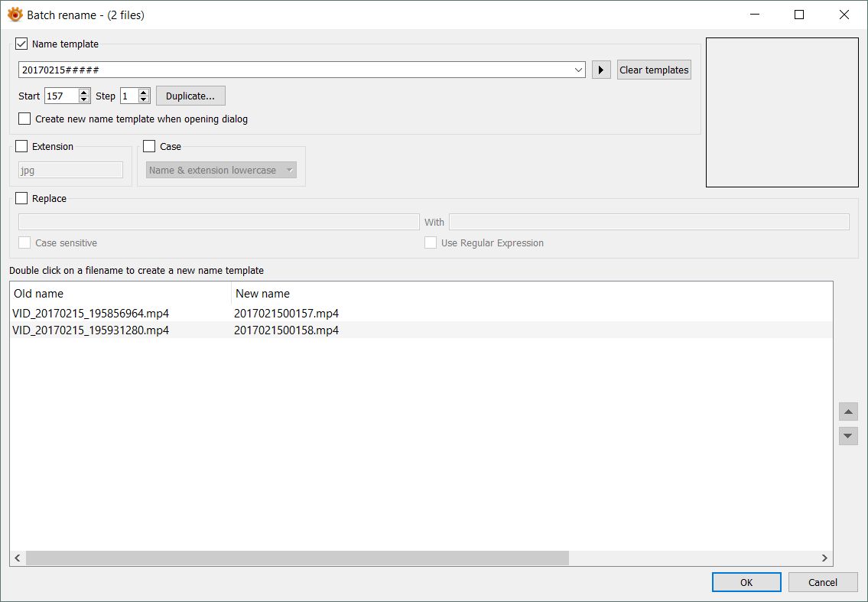Open the name template dropdown list
868x602 pixels.
[578, 70]
